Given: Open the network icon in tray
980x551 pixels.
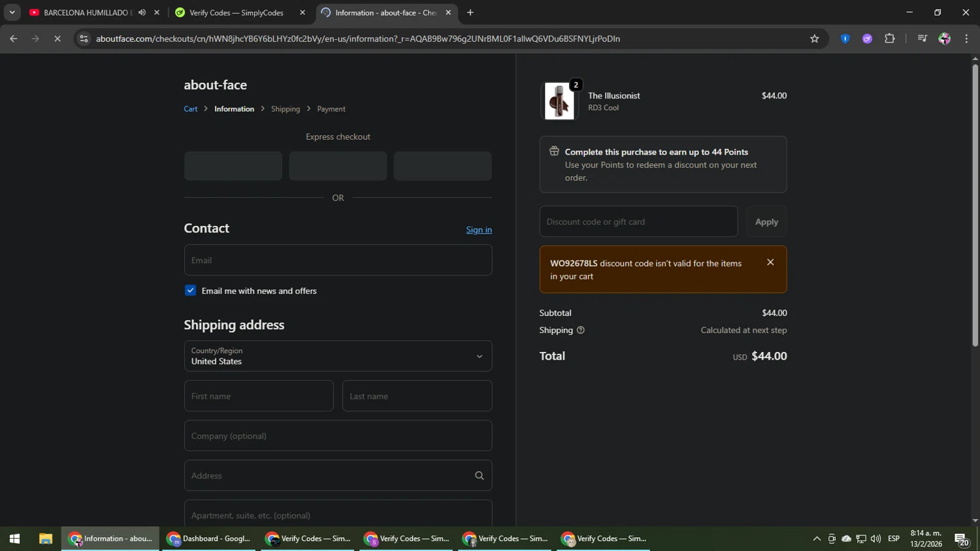Looking at the screenshot, I should (x=861, y=539).
